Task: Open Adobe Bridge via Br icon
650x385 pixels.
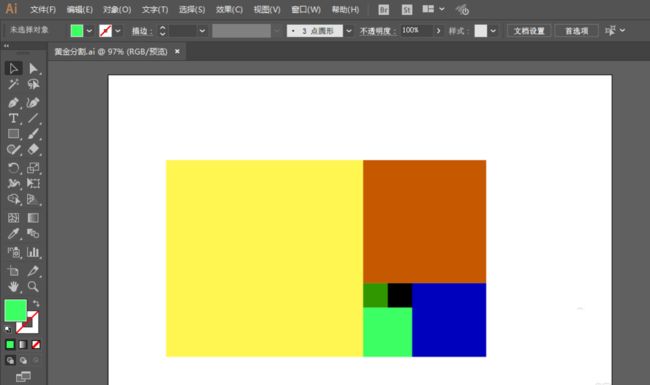Action: [x=384, y=10]
